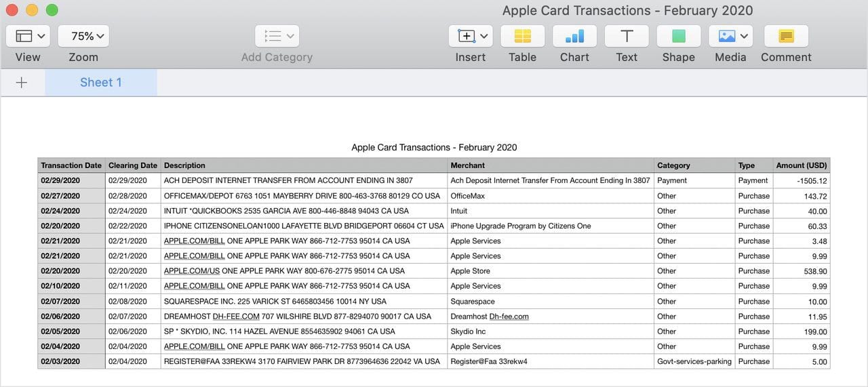Image resolution: width=868 pixels, height=387 pixels.
Task: Click the 143.72 amount cell
Action: [802, 196]
